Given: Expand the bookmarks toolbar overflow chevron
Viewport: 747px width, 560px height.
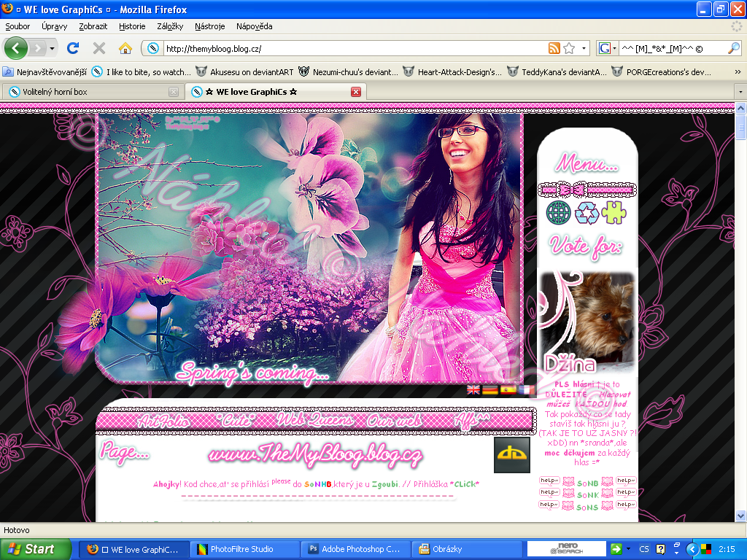Looking at the screenshot, I should point(738,72).
